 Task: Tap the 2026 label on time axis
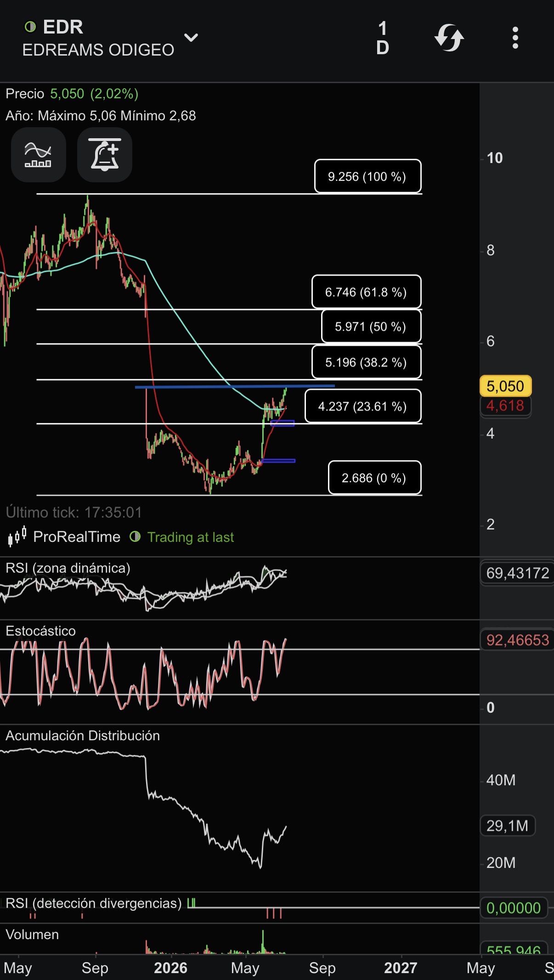coord(171,968)
